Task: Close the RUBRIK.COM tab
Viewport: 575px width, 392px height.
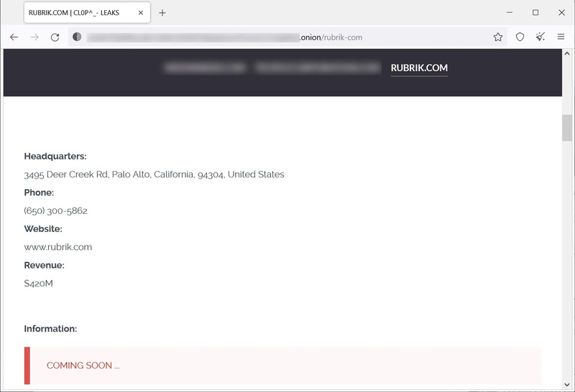Action: [141, 13]
